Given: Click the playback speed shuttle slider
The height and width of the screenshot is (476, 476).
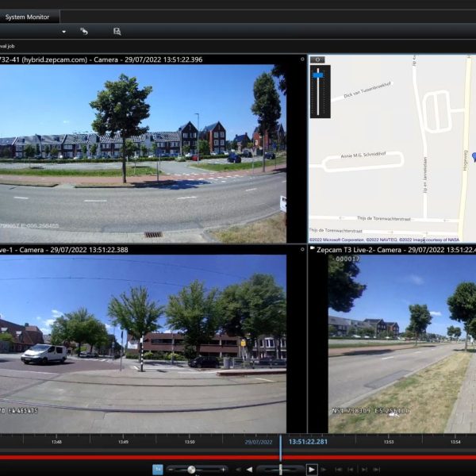Looking at the screenshot, I should point(279,469).
